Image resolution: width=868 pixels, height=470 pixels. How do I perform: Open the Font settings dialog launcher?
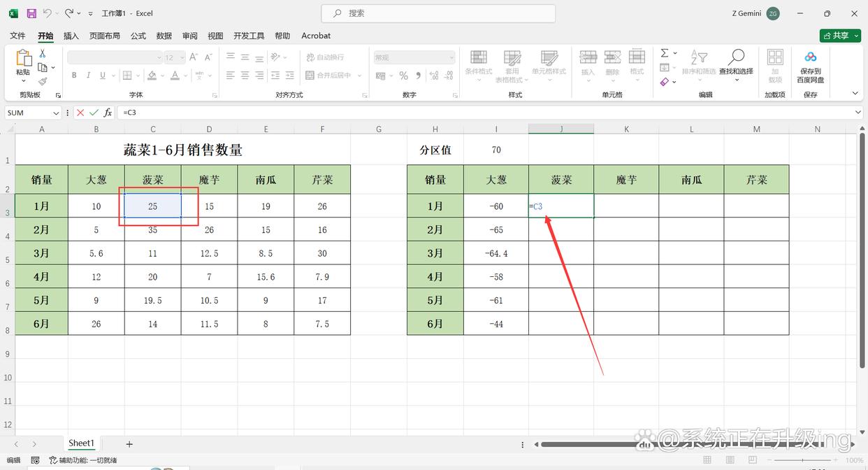tap(213, 94)
